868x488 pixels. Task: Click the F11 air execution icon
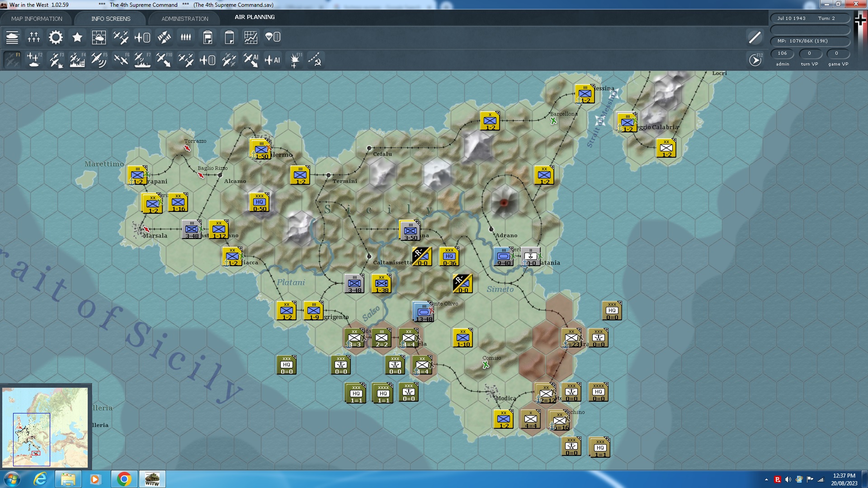pyautogui.click(x=295, y=60)
